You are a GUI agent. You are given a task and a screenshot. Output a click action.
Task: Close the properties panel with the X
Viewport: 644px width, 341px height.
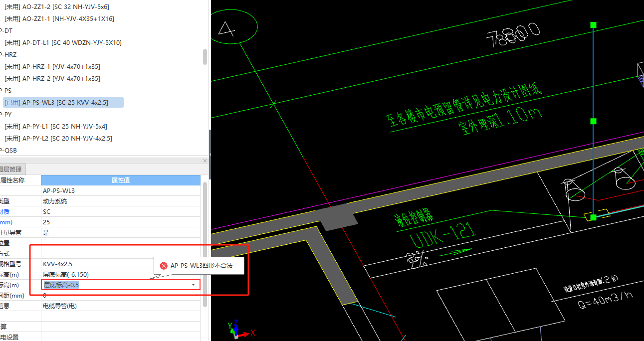pos(205,161)
